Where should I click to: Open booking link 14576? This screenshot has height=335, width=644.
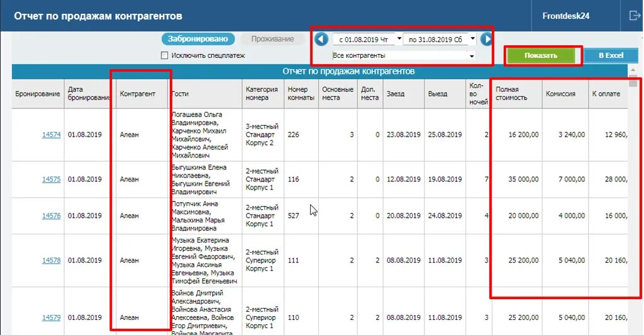52,216
